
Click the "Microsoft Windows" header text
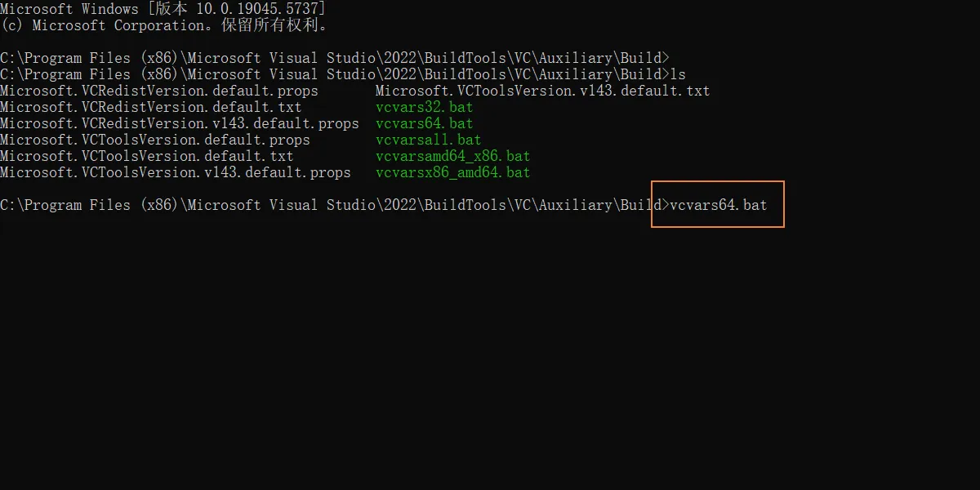click(69, 9)
